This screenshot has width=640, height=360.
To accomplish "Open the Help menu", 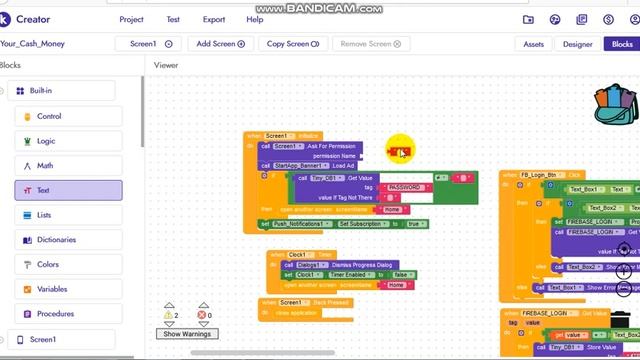I will coord(255,20).
